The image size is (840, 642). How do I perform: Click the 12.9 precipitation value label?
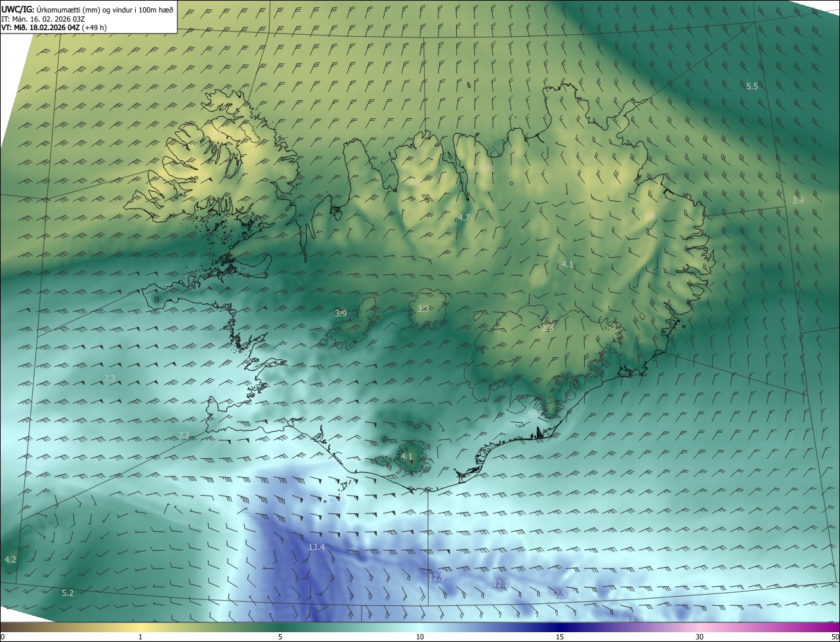437,577
